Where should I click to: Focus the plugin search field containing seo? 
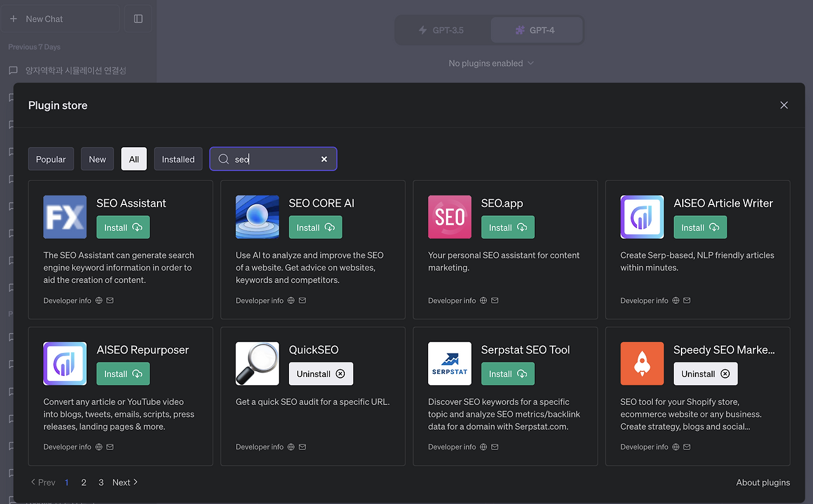point(273,159)
